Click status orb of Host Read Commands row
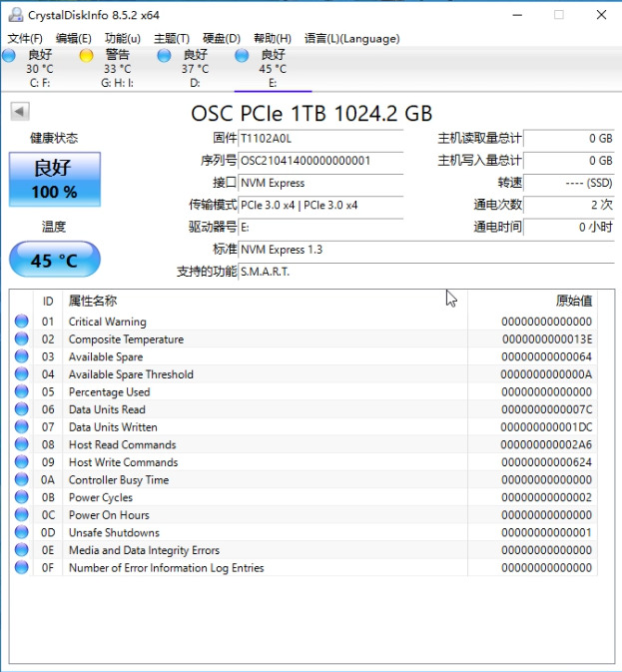 (21, 444)
